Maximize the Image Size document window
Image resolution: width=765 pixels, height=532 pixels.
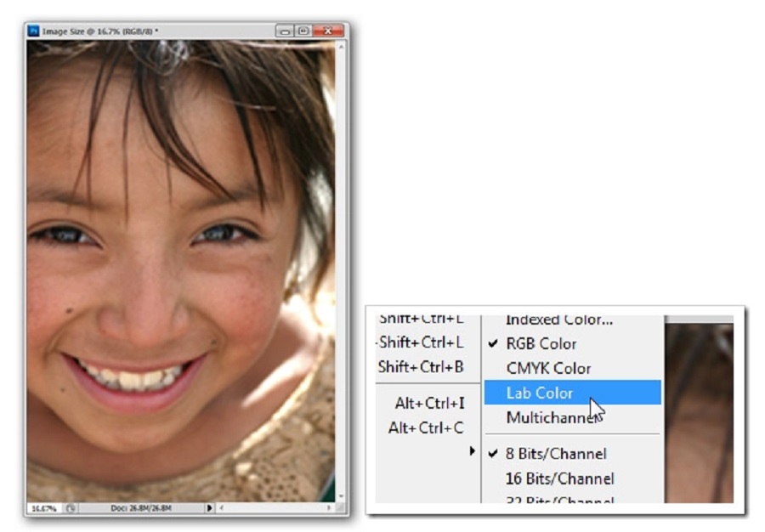pos(303,31)
